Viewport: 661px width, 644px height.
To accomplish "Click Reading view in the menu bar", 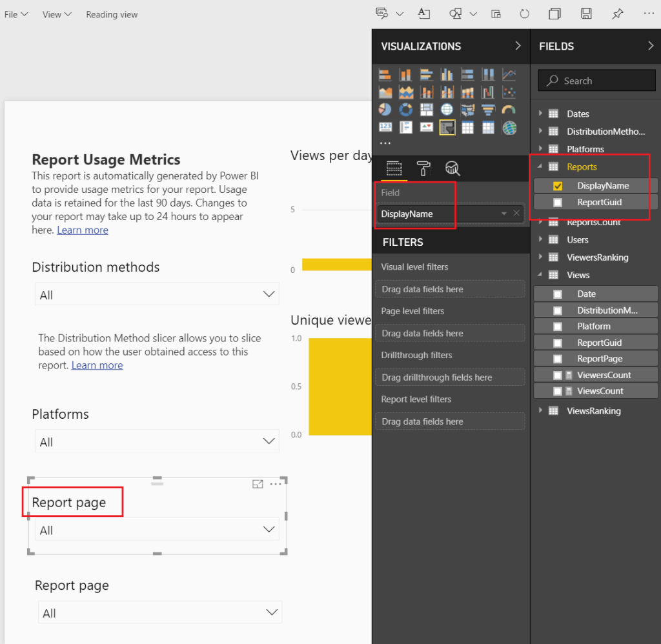I will click(111, 14).
